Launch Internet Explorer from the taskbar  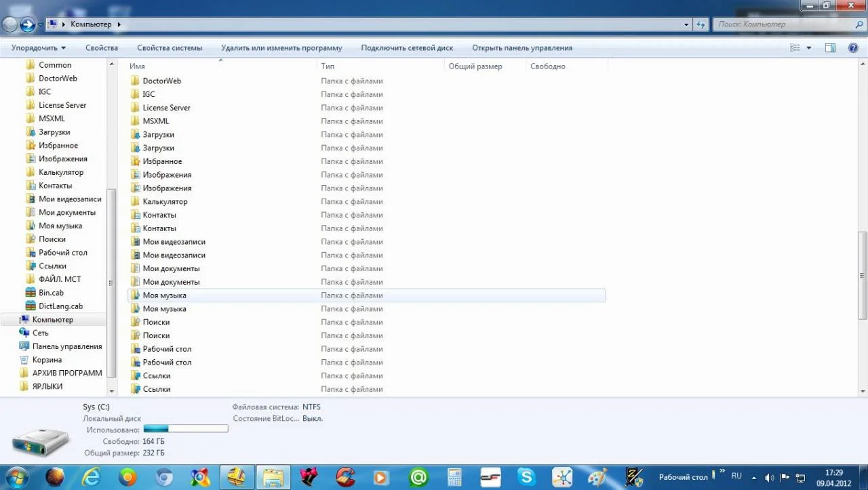(91, 477)
